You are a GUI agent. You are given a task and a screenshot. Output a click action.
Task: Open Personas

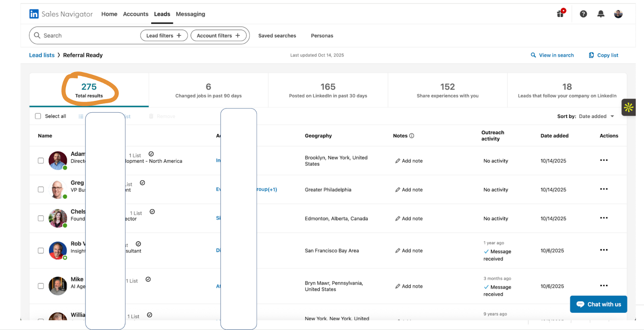(x=322, y=36)
